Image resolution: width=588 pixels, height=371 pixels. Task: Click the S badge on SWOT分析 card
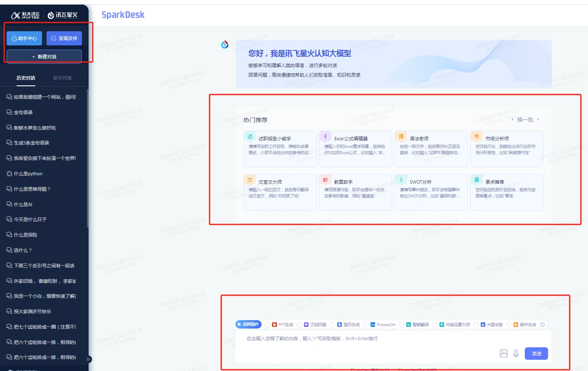tap(401, 180)
